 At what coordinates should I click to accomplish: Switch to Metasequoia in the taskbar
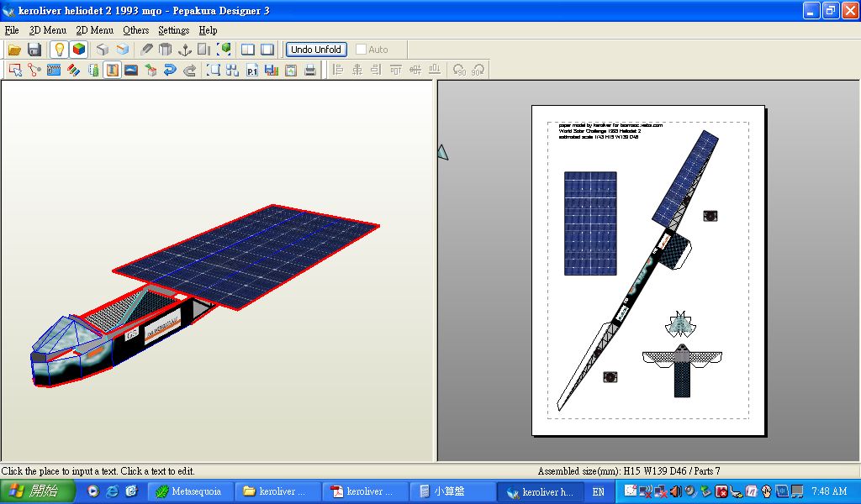pos(189,491)
